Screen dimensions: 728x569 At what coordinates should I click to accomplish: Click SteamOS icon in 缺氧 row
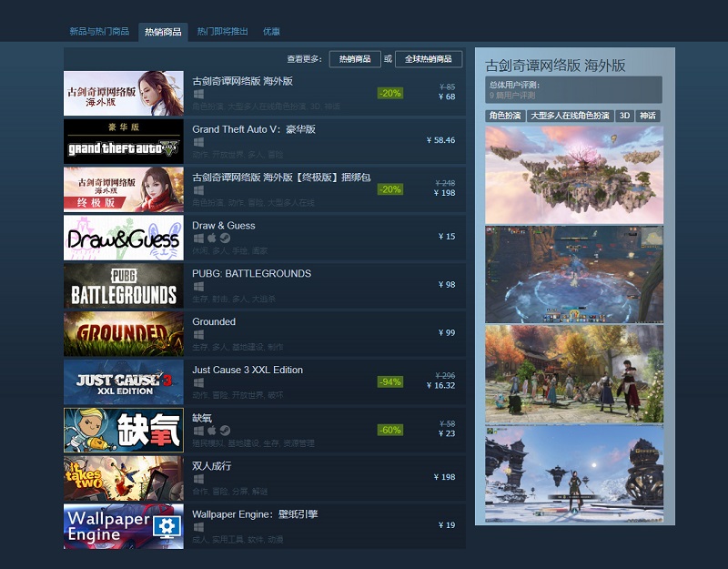tap(225, 431)
